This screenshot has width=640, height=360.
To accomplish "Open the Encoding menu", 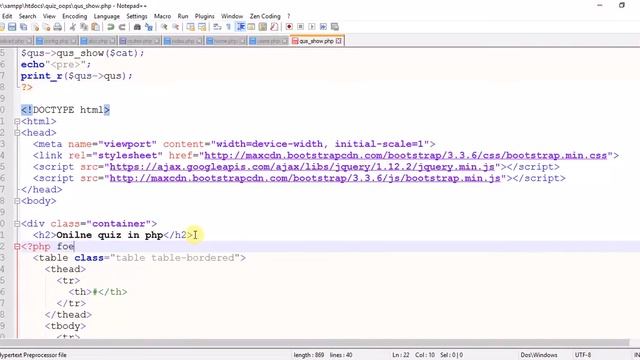I will (x=75, y=16).
